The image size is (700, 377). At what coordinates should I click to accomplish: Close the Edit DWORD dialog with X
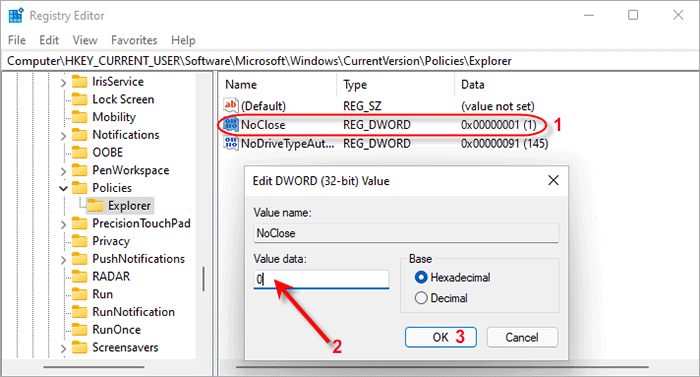coord(553,180)
